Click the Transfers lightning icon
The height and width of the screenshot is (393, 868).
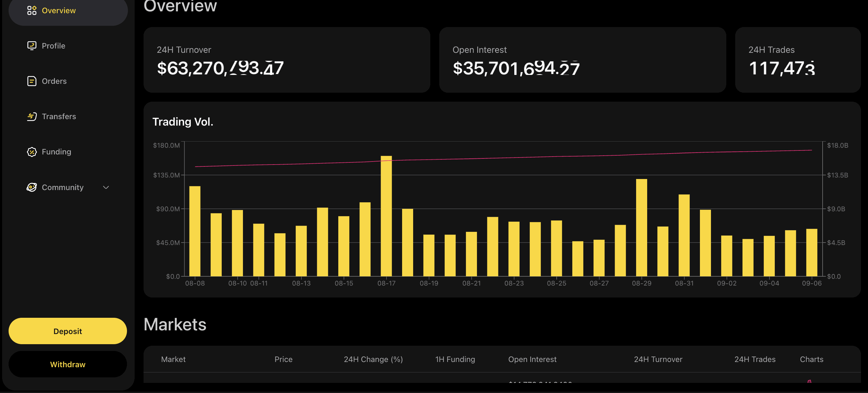(x=32, y=116)
